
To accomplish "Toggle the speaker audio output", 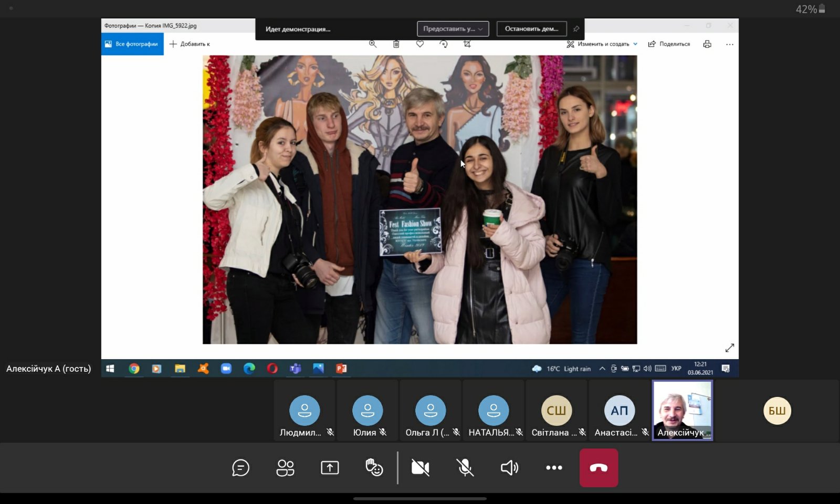I will tap(509, 468).
